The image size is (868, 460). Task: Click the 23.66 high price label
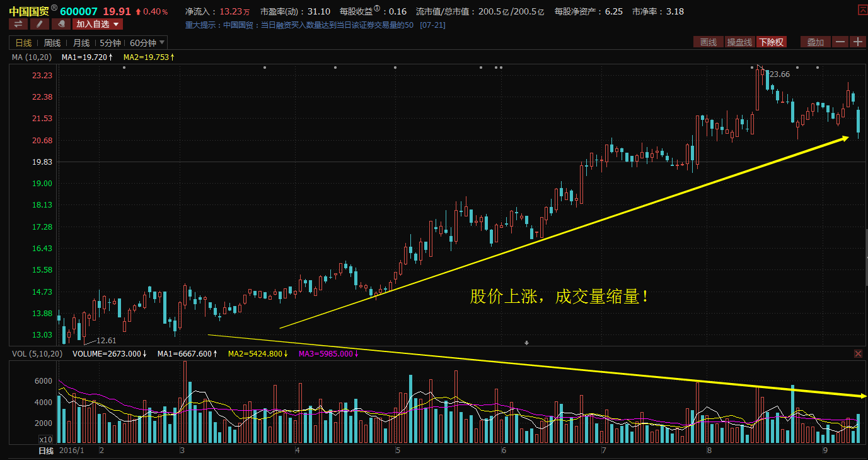(780, 74)
